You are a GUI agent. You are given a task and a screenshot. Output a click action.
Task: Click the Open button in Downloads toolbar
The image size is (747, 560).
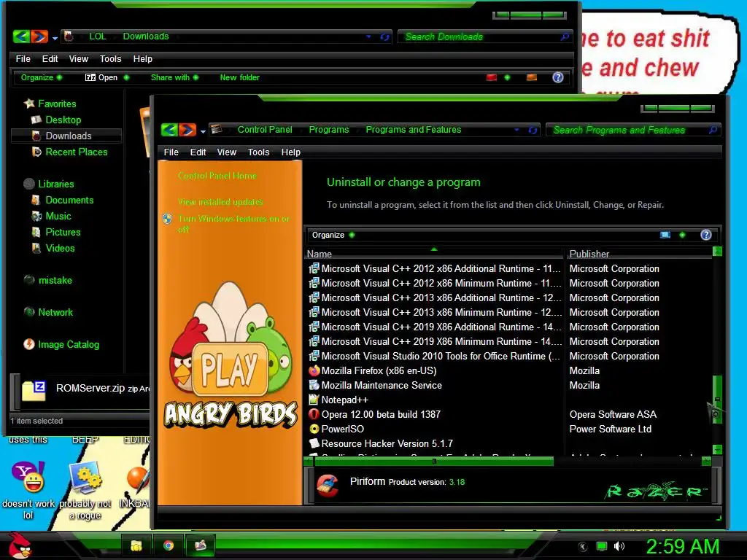pos(101,77)
